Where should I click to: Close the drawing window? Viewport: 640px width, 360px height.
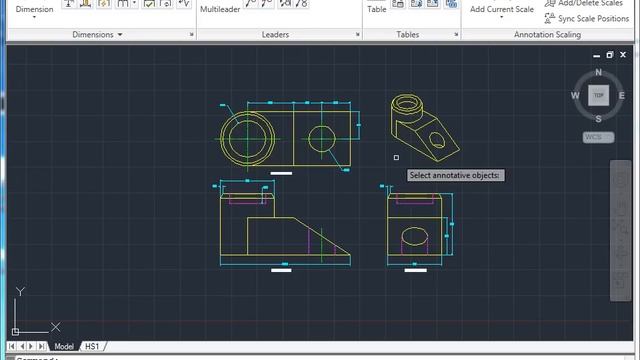623,55
